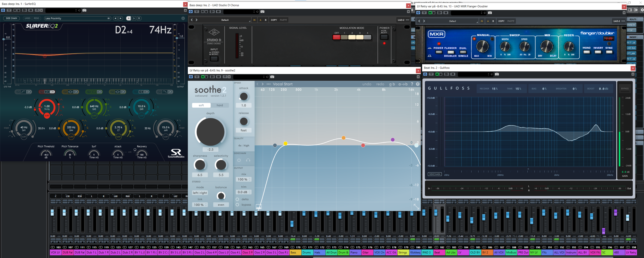Expand the soothe2 mix percentage stepper
Viewport: 644px width, 258px height.
pos(250,179)
